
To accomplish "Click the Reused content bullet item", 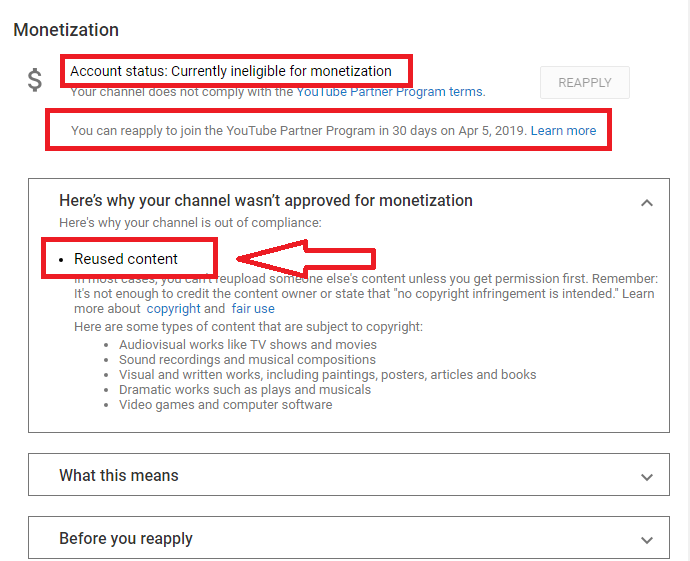I will [125, 259].
